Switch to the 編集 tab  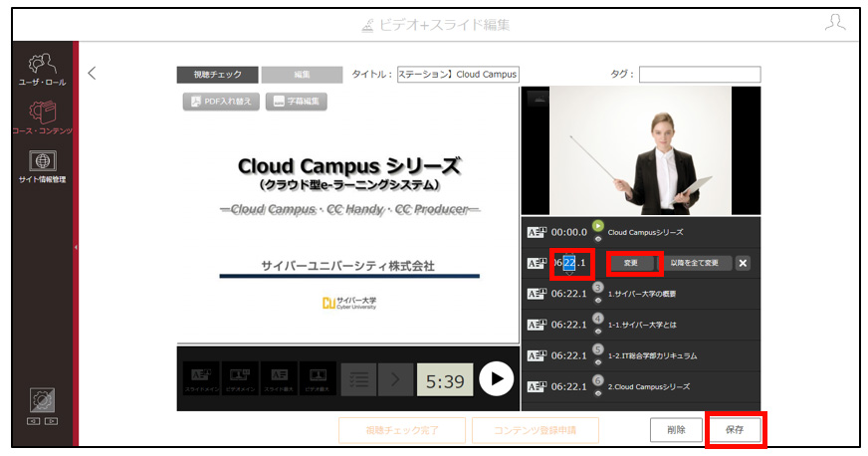pyautogui.click(x=303, y=74)
